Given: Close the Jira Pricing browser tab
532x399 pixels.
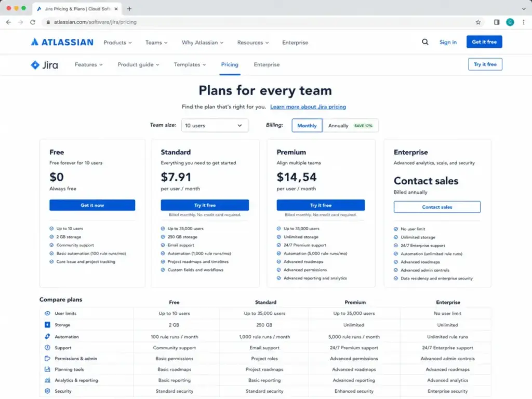Looking at the screenshot, I should tap(116, 9).
